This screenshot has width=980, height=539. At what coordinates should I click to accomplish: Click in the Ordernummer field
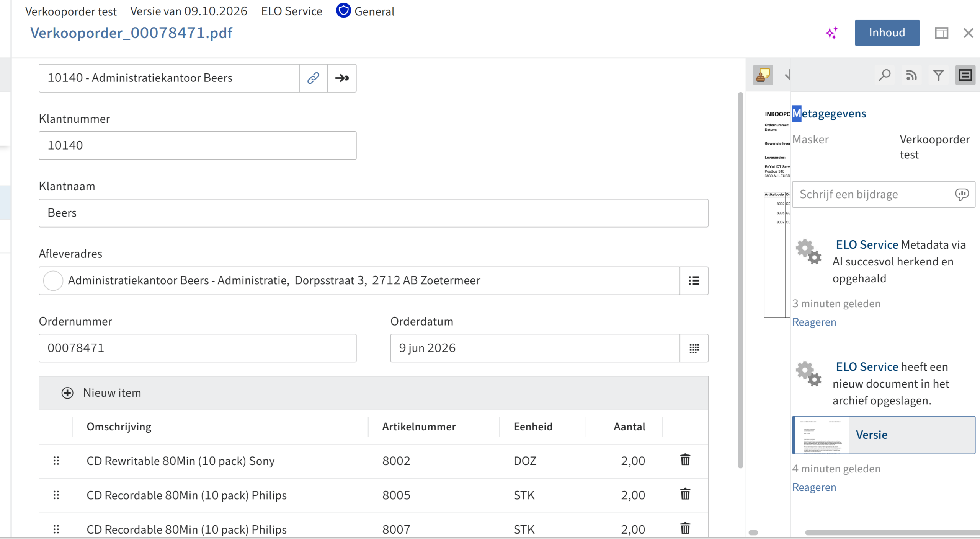[x=198, y=348]
